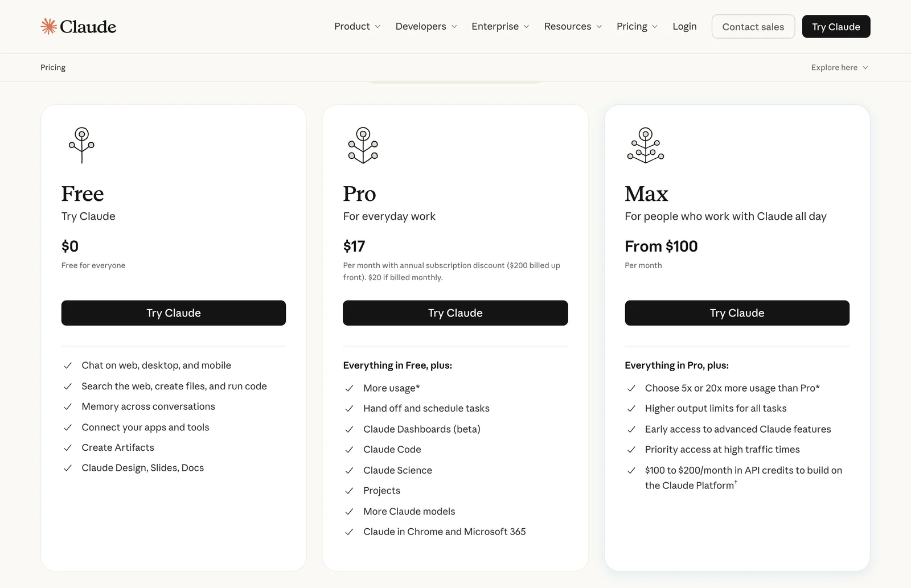The image size is (911, 588).
Task: Click checkmark beside Connect your apps and tools
Action: [x=68, y=427]
